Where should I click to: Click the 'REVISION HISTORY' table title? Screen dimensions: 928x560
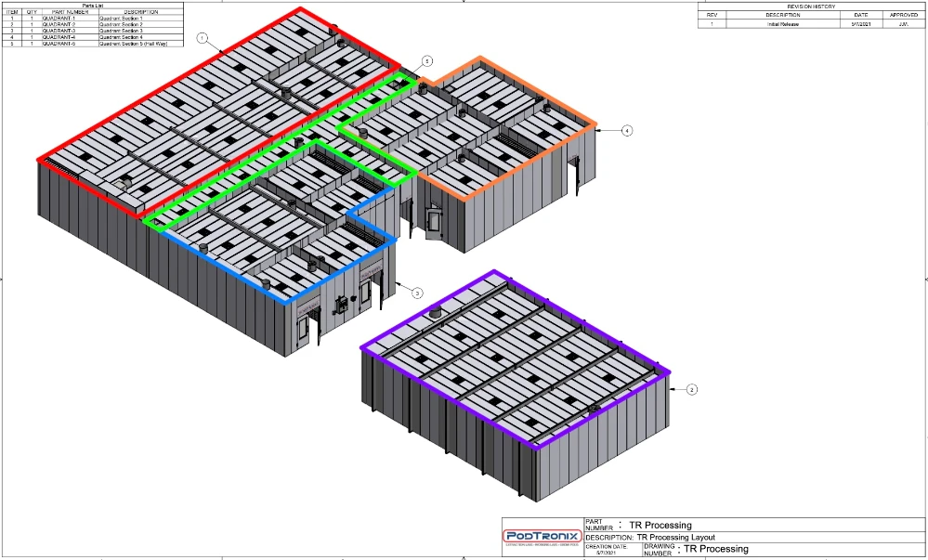click(x=811, y=7)
